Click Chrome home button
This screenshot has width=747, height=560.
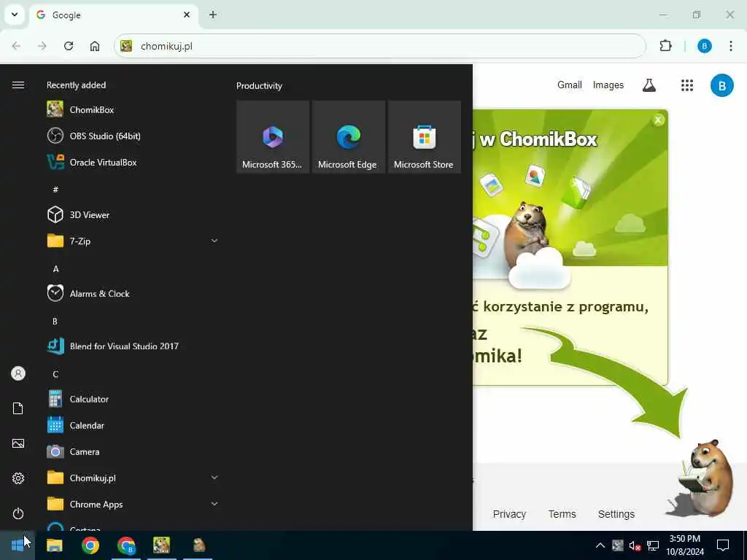[95, 46]
